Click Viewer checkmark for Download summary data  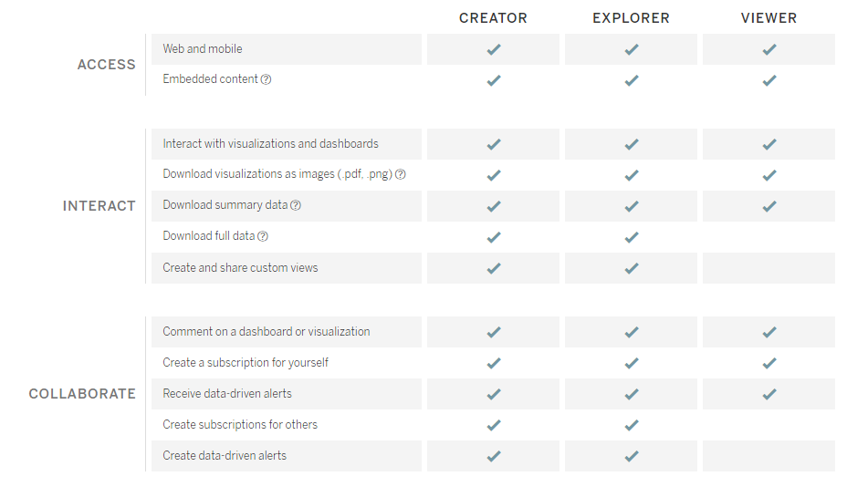[x=769, y=206]
